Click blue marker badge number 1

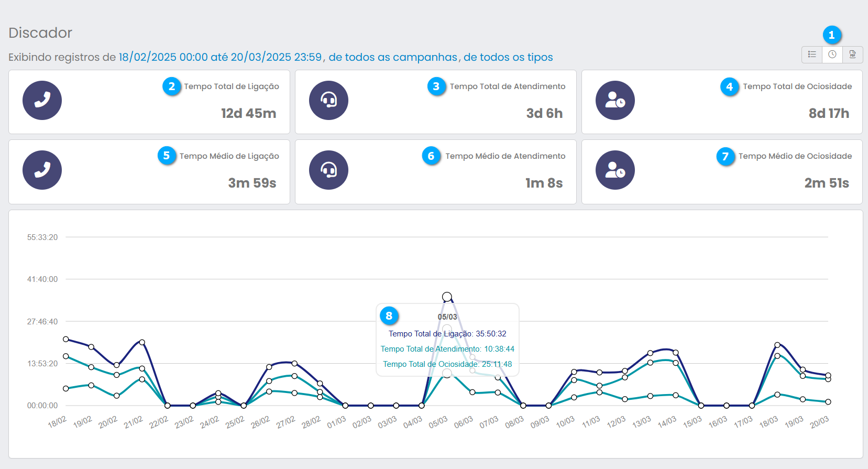(x=832, y=35)
